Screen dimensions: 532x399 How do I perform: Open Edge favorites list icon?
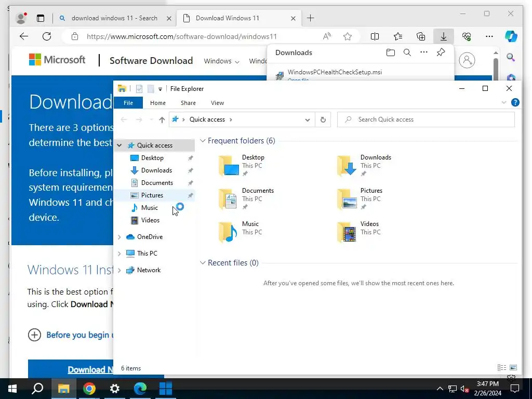point(397,36)
